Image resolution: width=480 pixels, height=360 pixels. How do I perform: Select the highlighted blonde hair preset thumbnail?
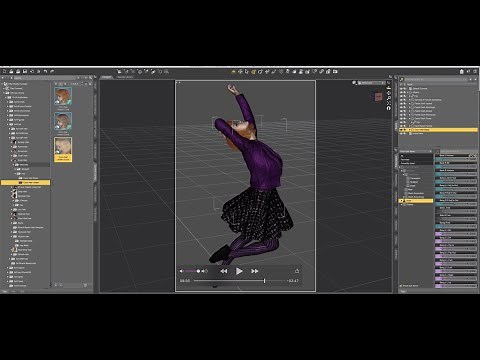coord(63,150)
